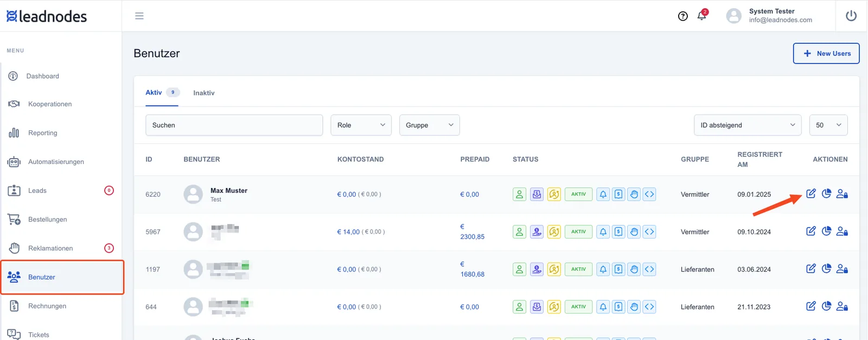
Task: Open the Gruppe filter dropdown
Action: (429, 125)
